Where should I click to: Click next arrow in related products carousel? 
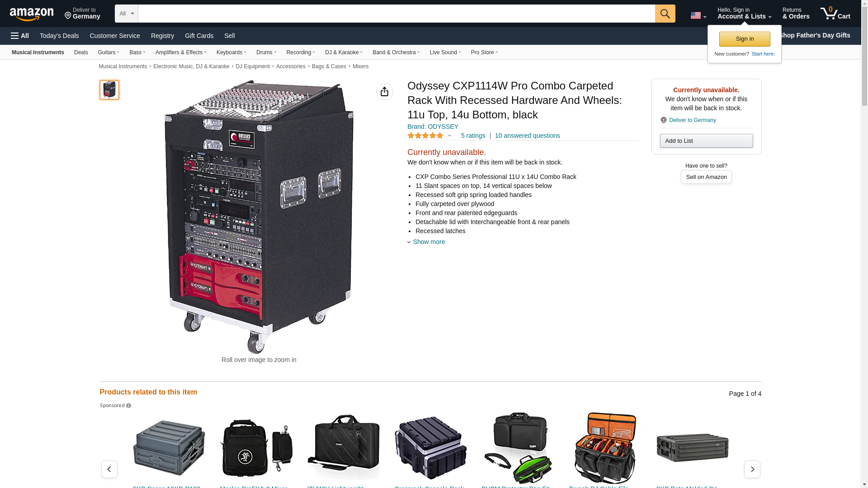point(752,469)
